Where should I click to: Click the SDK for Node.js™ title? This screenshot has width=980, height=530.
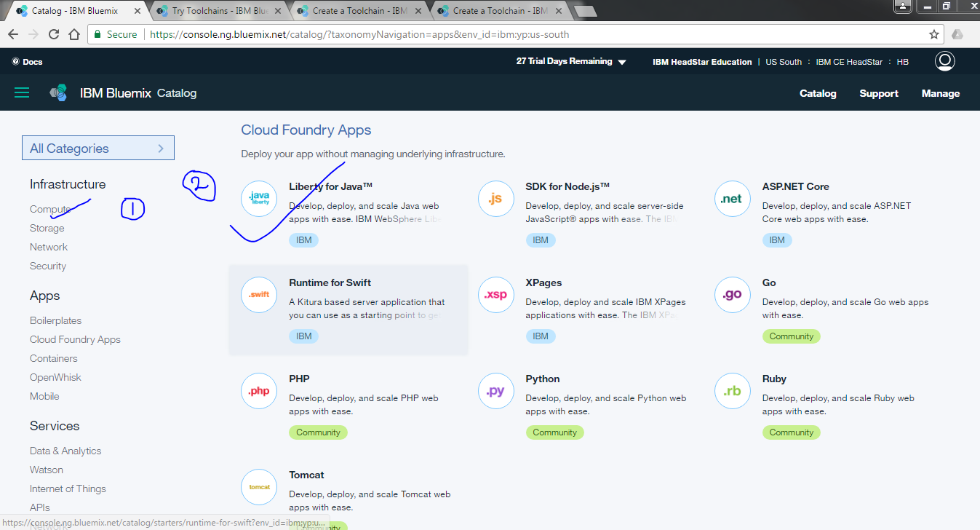pyautogui.click(x=567, y=186)
